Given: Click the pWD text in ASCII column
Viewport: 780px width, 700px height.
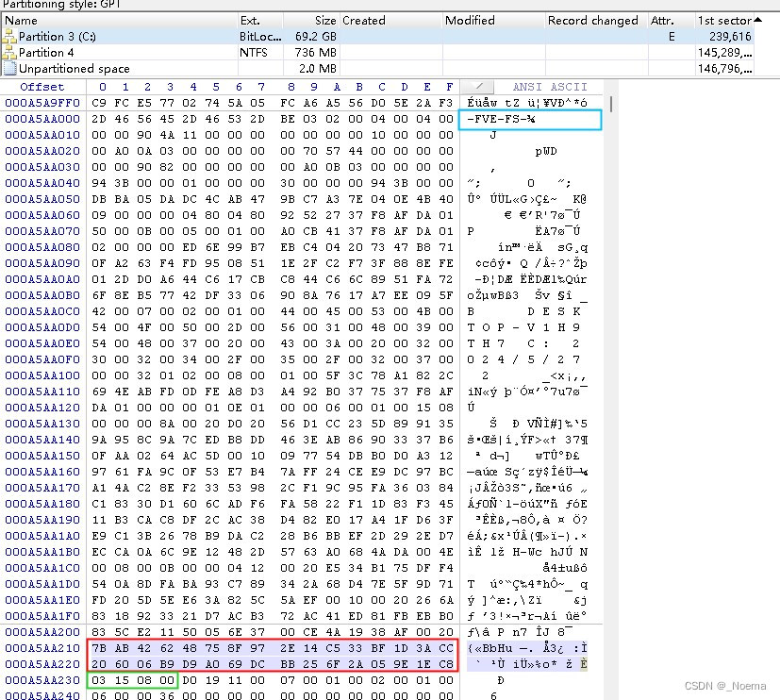Looking at the screenshot, I should tap(546, 151).
